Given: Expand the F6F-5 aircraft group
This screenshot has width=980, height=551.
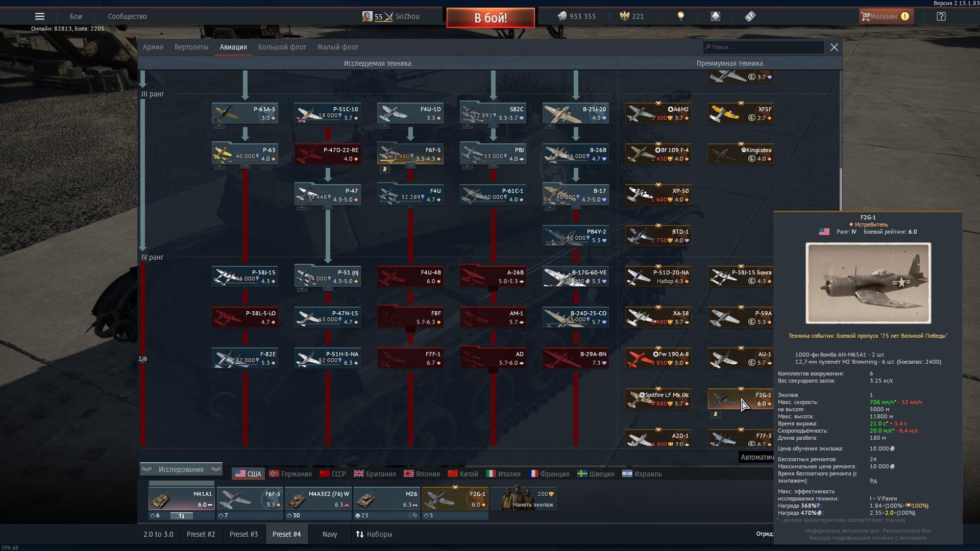Looking at the screenshot, I should 410,166.
